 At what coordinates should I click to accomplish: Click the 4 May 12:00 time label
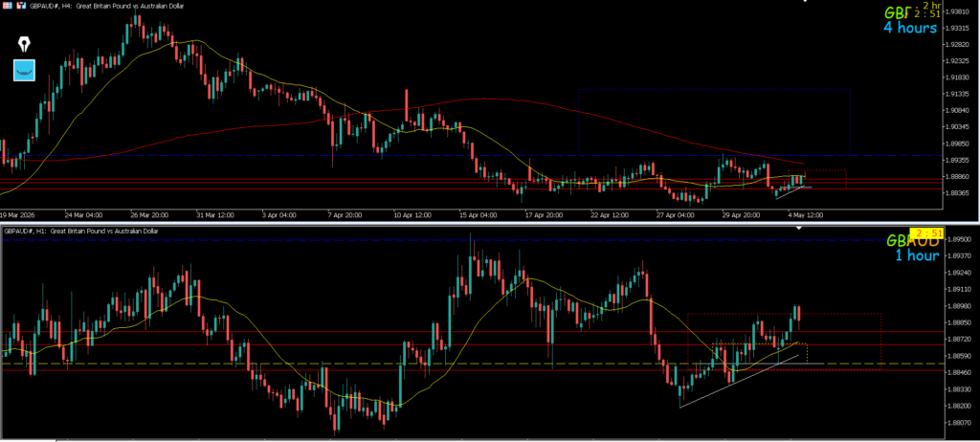tap(805, 214)
